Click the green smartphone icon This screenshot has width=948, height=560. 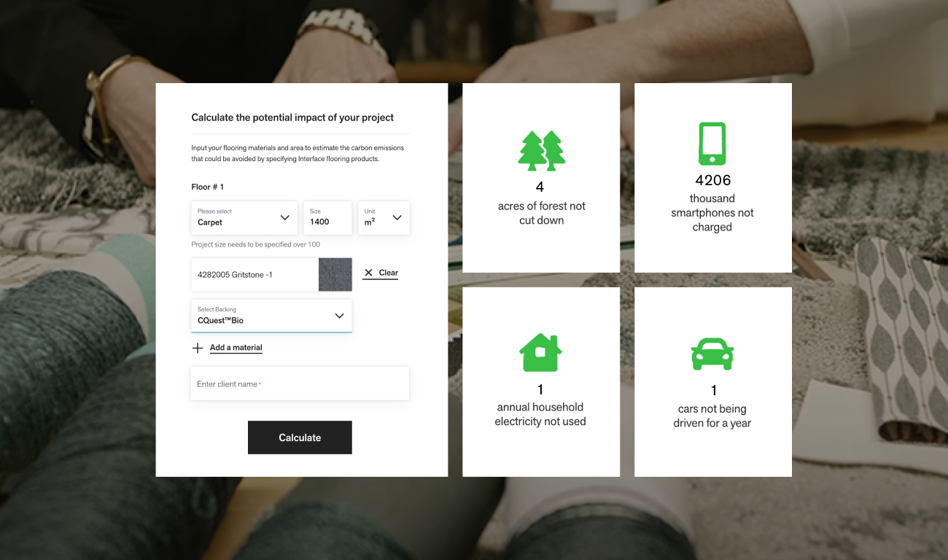(712, 144)
